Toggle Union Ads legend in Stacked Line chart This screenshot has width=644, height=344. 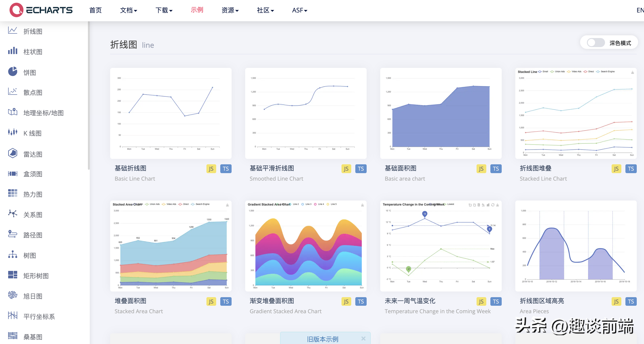(557, 72)
